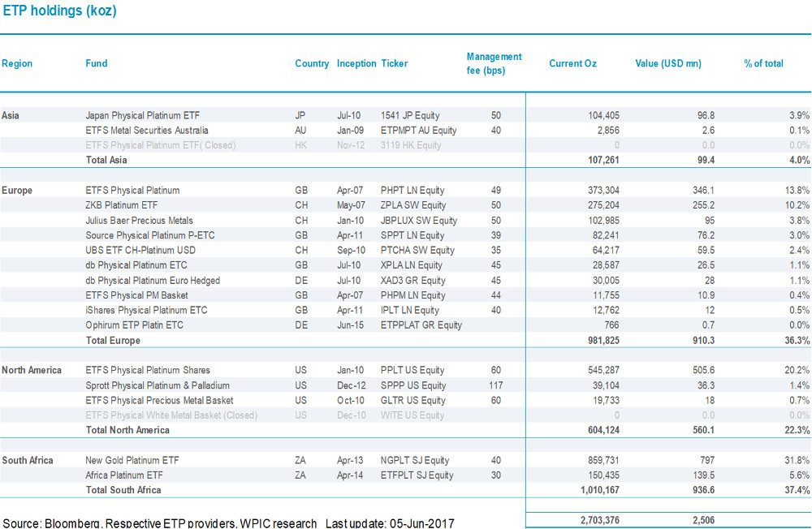Viewport: 812px width, 529px height.
Task: Select the 'ETPMPT AU Equity' ticker
Action: click(418, 131)
